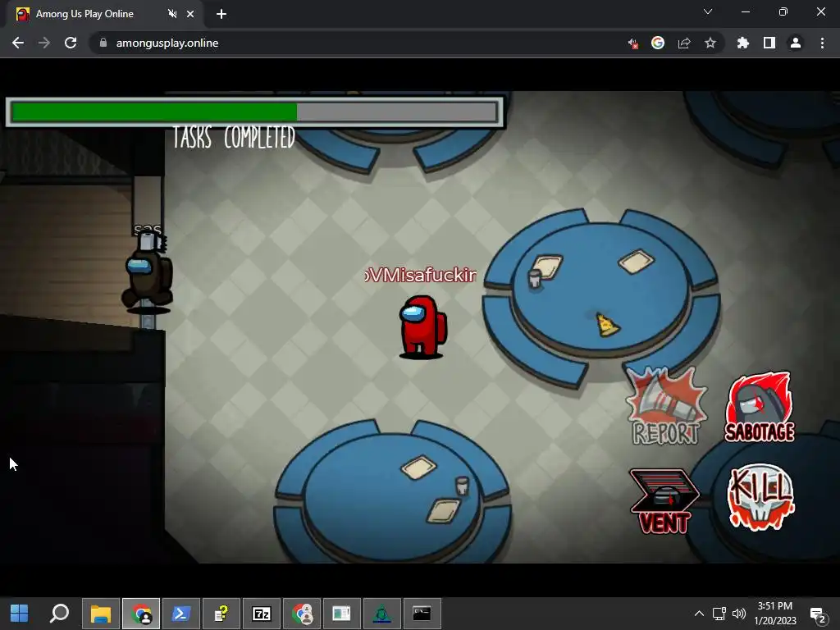
Task: Launch File Explorer from the taskbar
Action: coord(101,614)
